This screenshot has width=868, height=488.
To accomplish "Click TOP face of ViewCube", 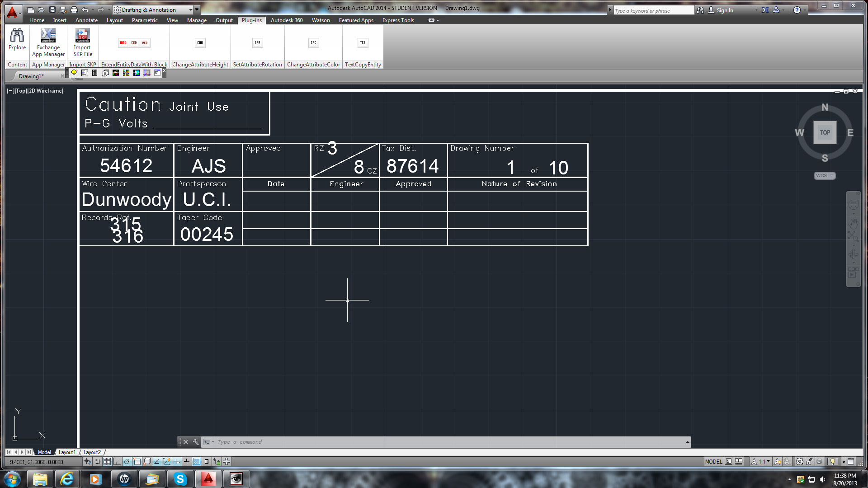I will pos(825,132).
